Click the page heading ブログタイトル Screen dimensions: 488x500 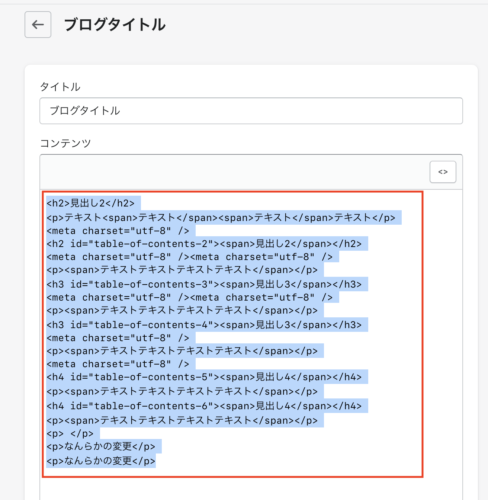[115, 25]
